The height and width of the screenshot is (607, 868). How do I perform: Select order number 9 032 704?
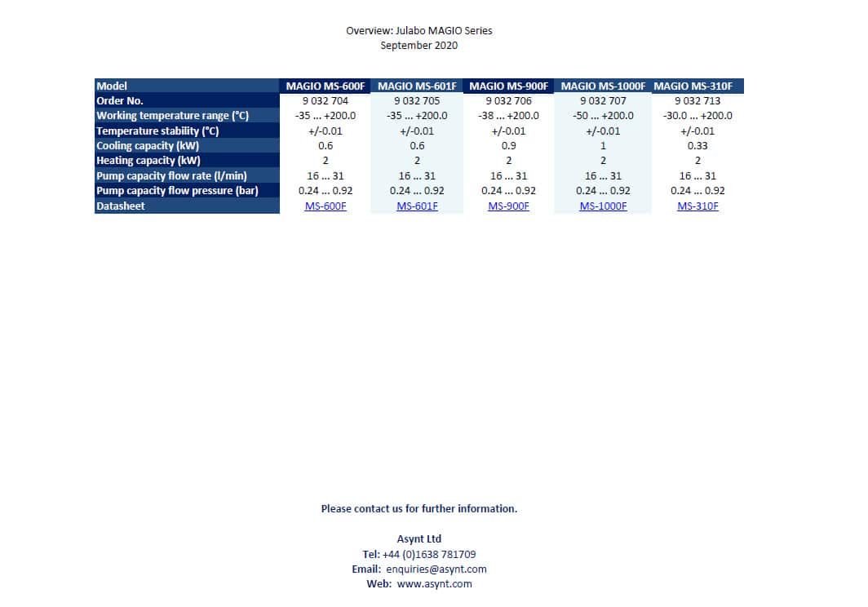click(x=325, y=101)
